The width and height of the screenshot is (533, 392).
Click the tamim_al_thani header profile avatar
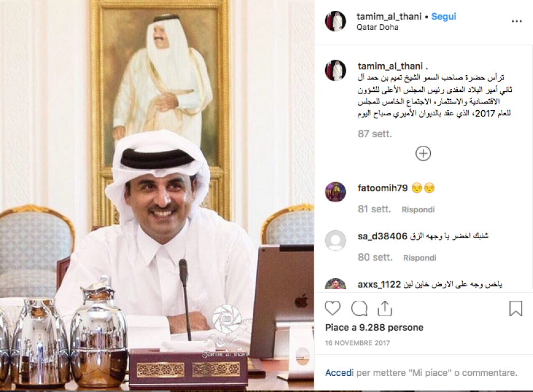click(x=335, y=21)
